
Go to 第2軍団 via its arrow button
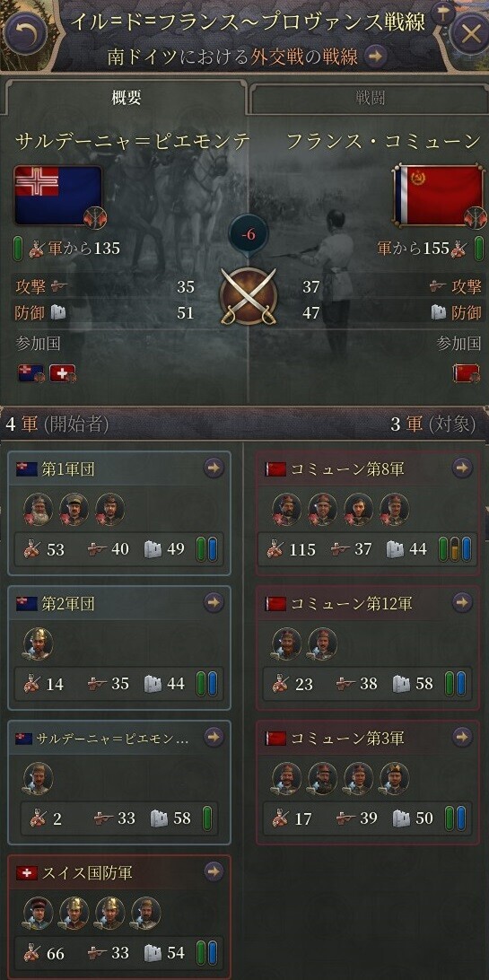click(214, 602)
